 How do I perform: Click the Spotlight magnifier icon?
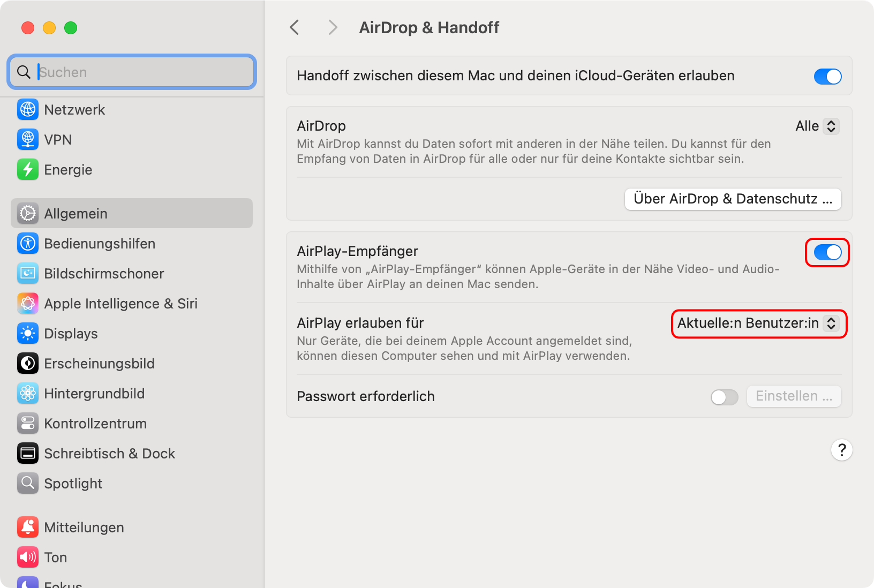pyautogui.click(x=28, y=484)
